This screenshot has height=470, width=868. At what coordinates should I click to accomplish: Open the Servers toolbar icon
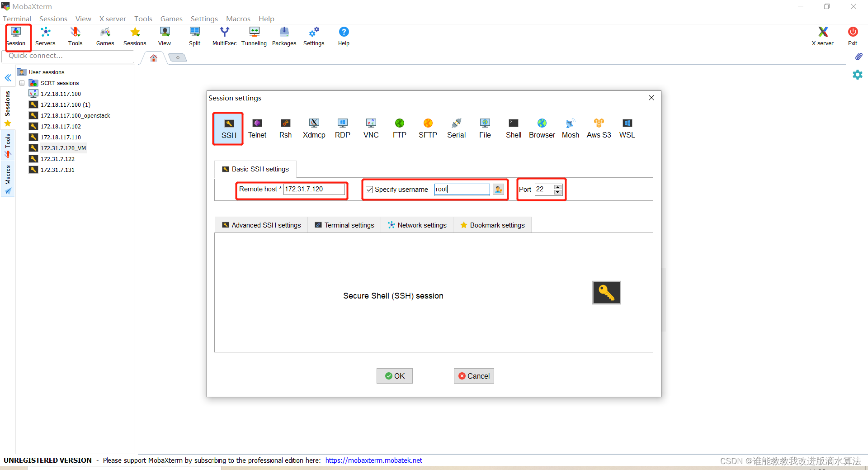coord(45,37)
